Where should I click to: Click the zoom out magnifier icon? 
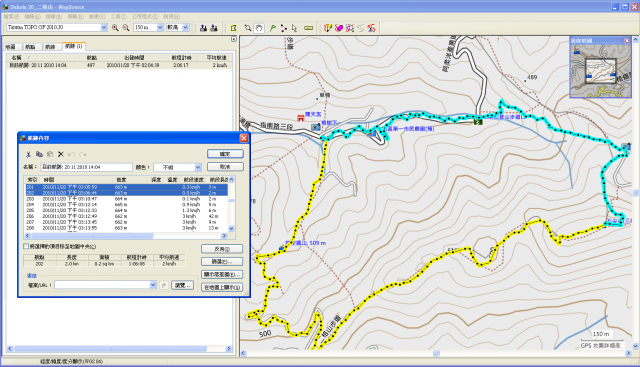[x=126, y=27]
